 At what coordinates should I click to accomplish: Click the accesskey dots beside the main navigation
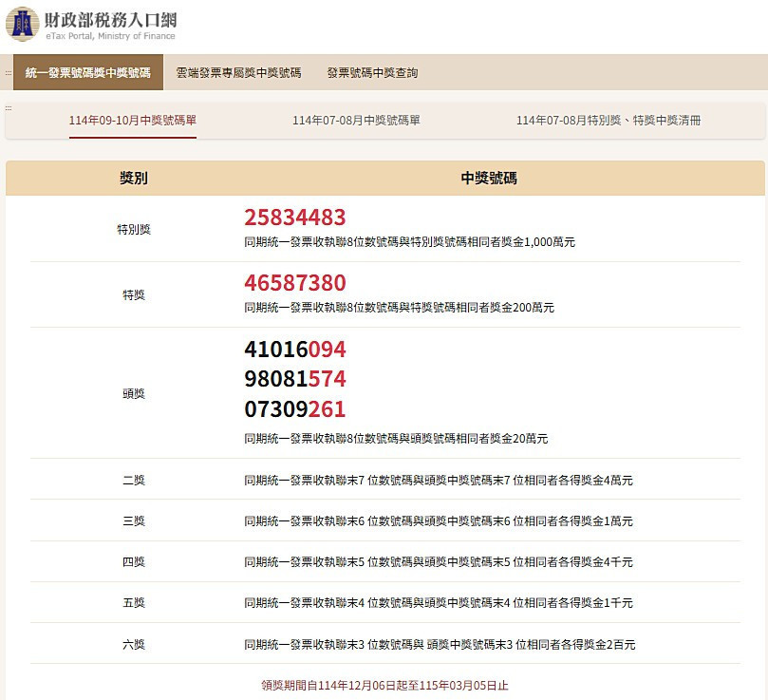click(x=7, y=72)
